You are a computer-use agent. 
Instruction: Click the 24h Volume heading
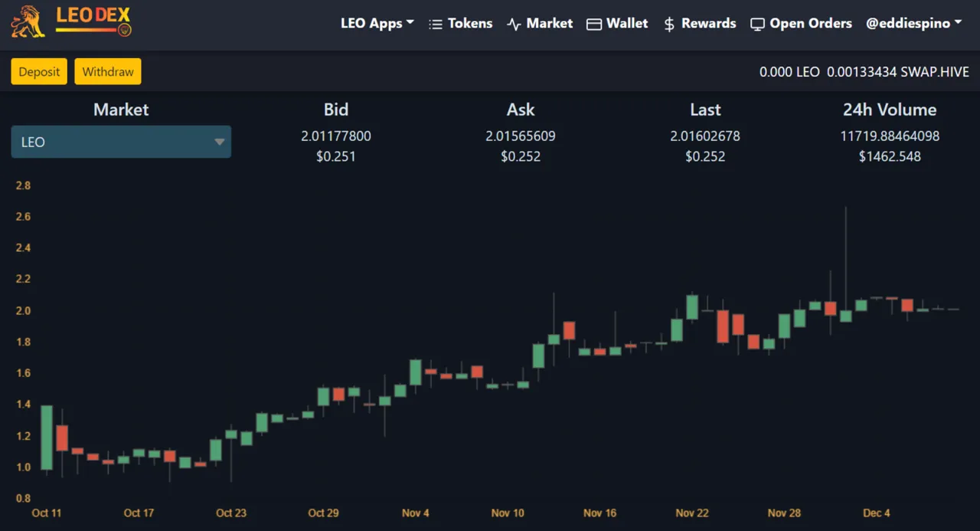point(890,110)
